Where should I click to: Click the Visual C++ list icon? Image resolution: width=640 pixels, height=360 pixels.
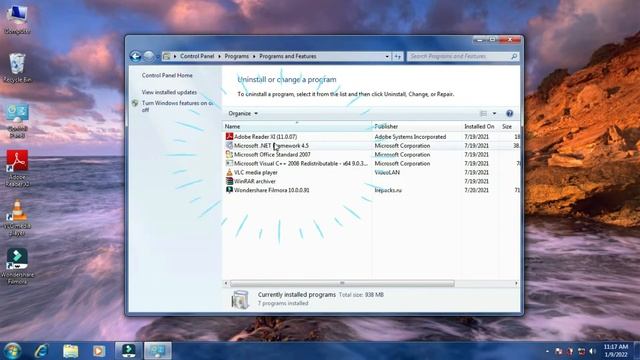pyautogui.click(x=229, y=163)
